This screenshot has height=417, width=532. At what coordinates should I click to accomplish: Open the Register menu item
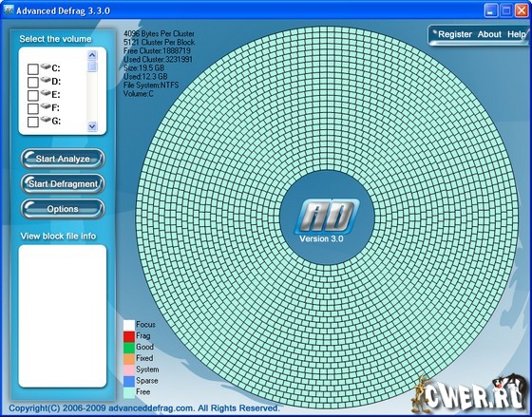(455, 34)
